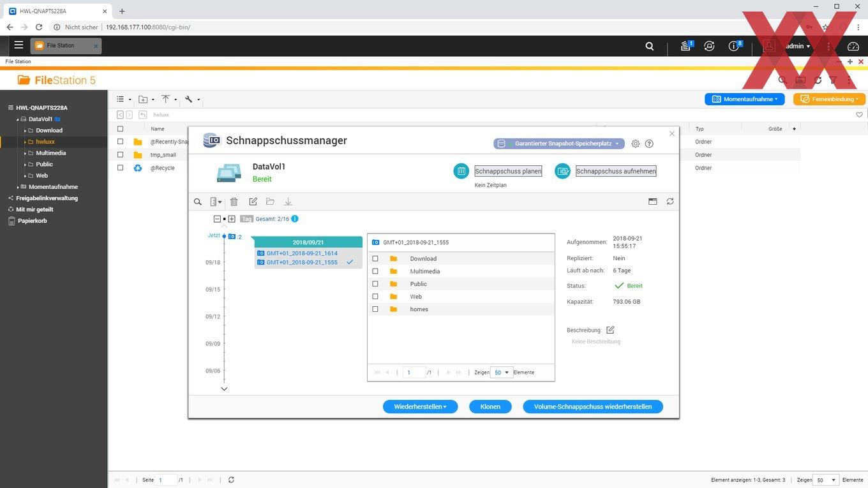
Task: Check the Download folder checkbox in snapshot
Action: 375,258
